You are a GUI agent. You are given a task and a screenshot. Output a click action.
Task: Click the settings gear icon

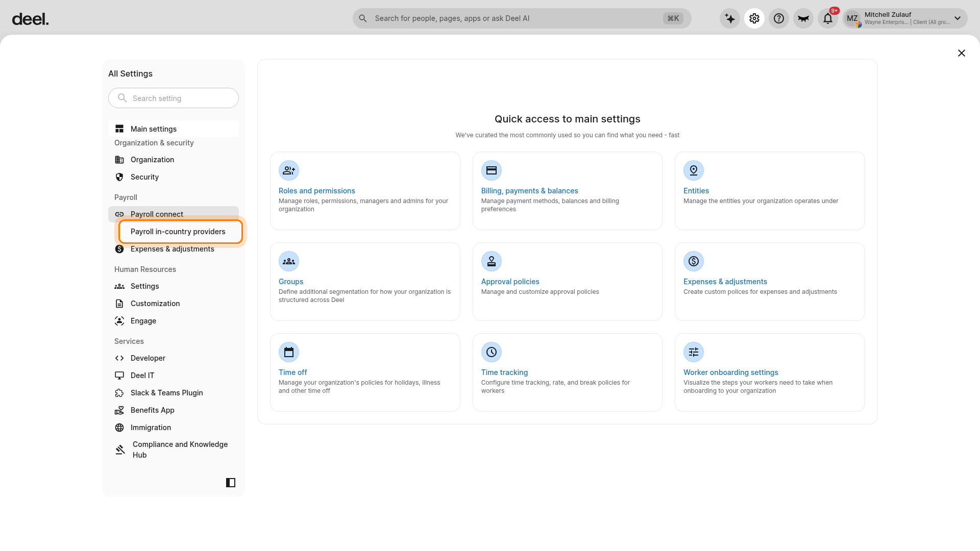[x=754, y=19]
